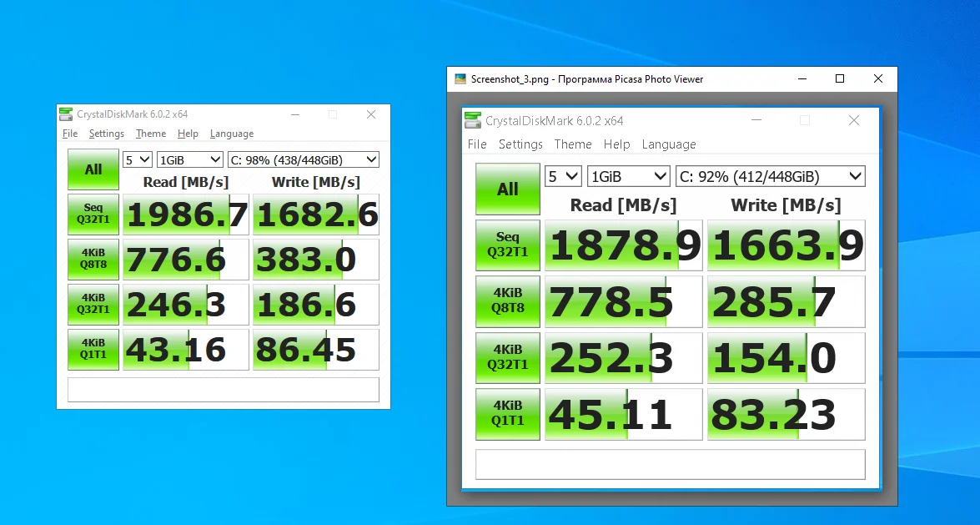Close the Picasa Photo Viewer window

(x=878, y=78)
